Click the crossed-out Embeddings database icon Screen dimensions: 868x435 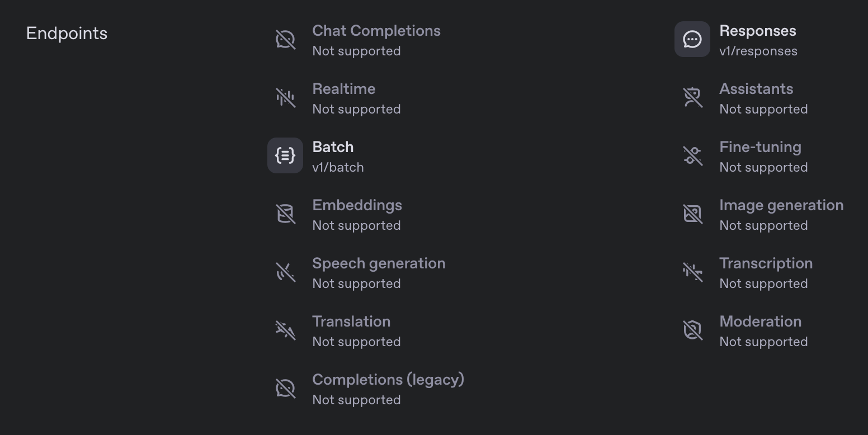[285, 214]
